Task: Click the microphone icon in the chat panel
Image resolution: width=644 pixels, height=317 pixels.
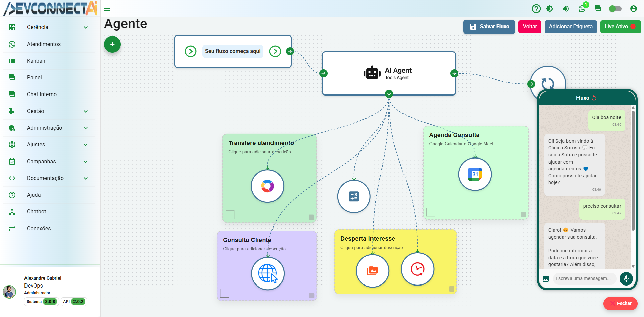Action: tap(626, 278)
